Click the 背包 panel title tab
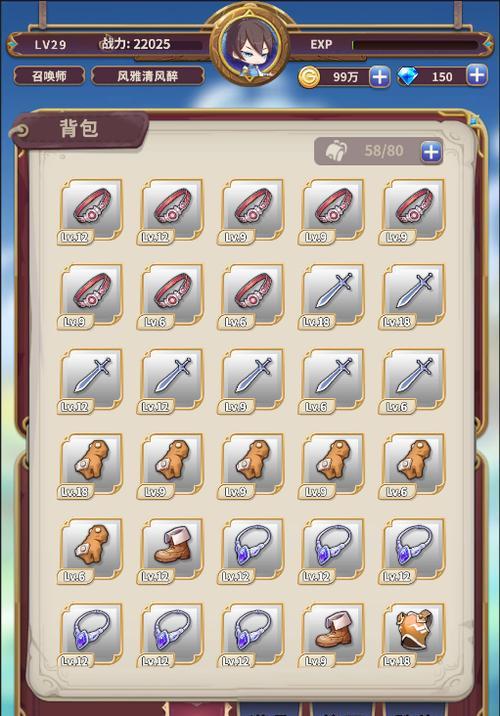The height and width of the screenshot is (716, 500). point(79,129)
